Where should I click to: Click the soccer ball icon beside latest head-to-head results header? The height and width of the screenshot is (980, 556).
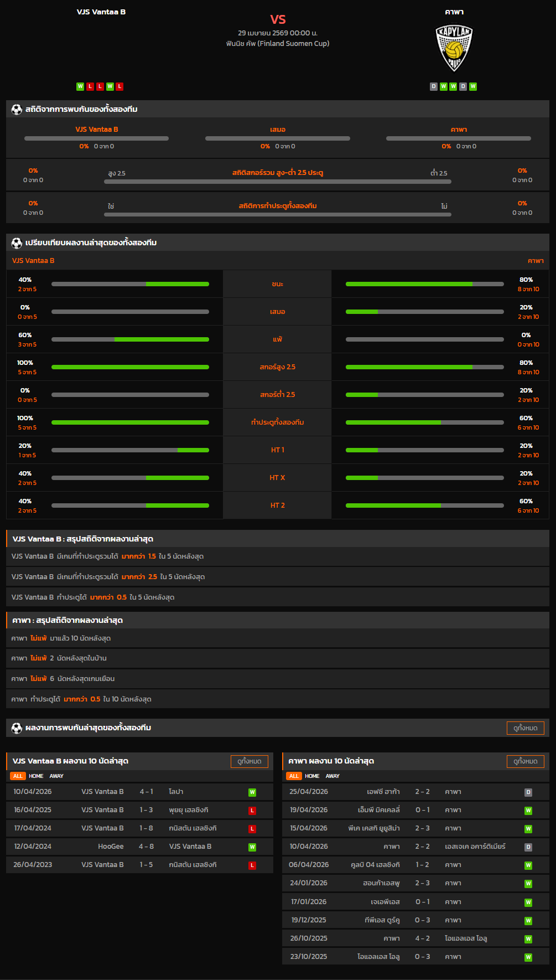(17, 728)
